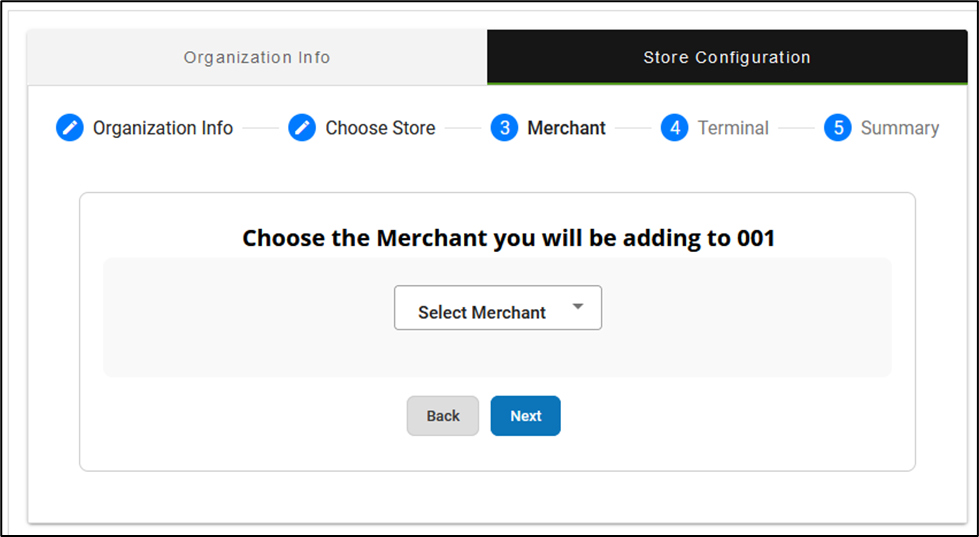Click the pencil icon beside Organization Info step
The height and width of the screenshot is (537, 979).
(70, 128)
